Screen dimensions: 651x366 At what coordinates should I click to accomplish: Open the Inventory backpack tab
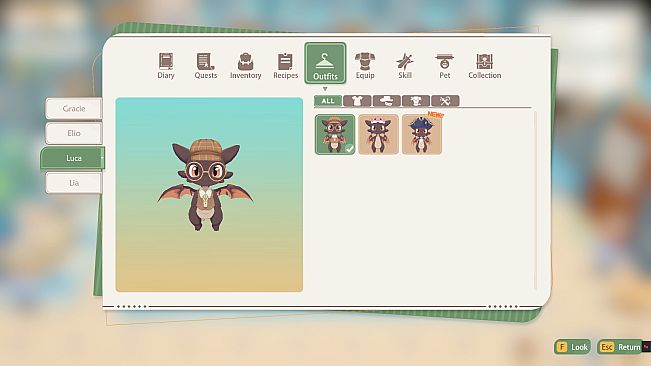[x=245, y=66]
